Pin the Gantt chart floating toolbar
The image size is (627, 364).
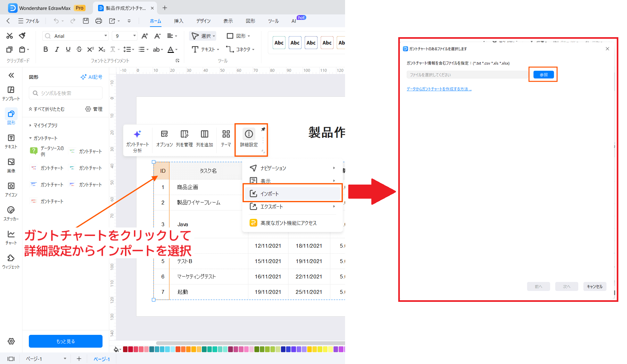click(x=263, y=128)
